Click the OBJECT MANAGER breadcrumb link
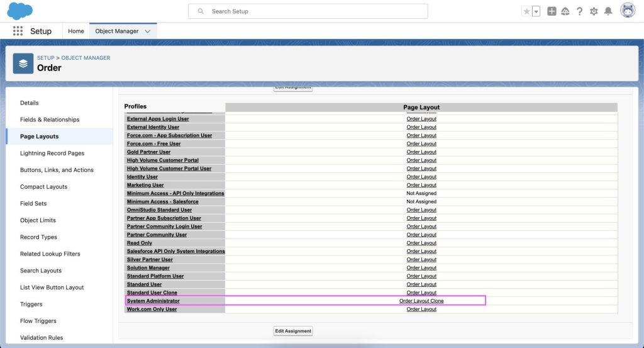 [86, 58]
